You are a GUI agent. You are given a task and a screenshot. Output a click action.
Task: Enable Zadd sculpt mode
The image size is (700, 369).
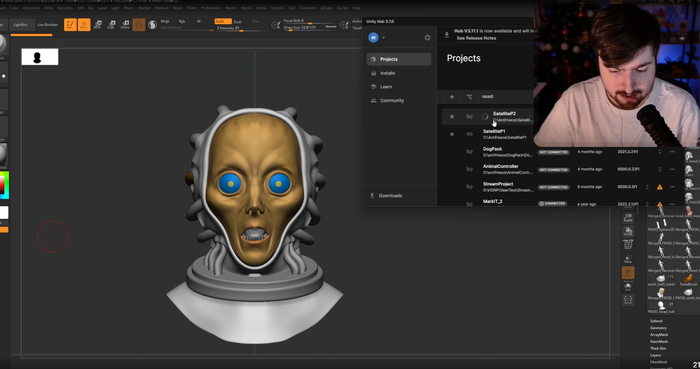tap(222, 21)
